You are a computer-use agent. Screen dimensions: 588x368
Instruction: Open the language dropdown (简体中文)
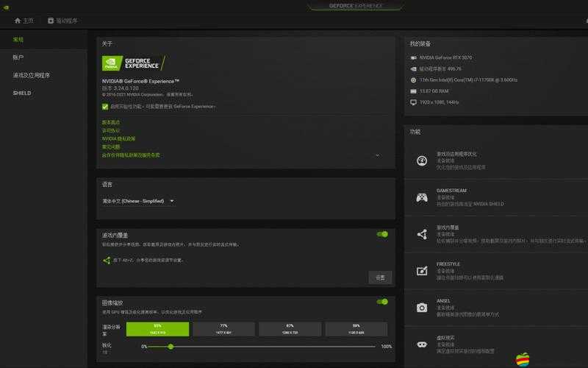[x=138, y=201]
